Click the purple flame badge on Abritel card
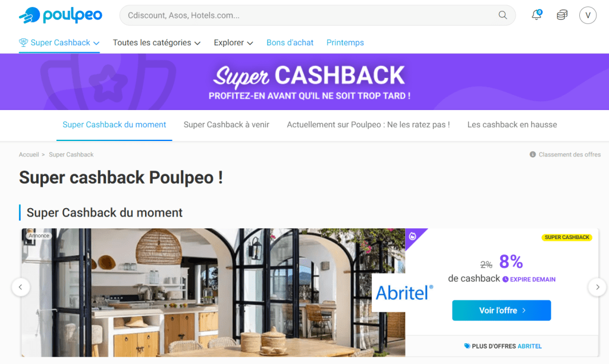 tap(413, 236)
